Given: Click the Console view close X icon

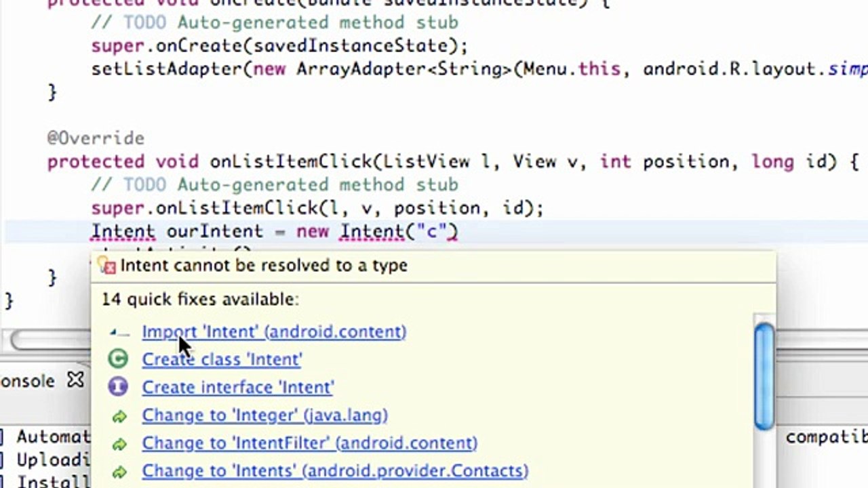Looking at the screenshot, I should [x=75, y=380].
